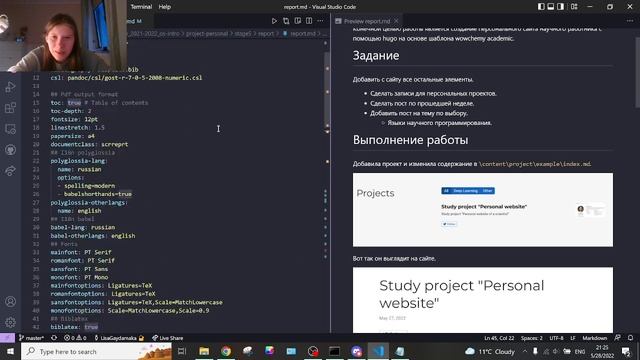Click report.md in the breadcrumb path

(x=303, y=33)
